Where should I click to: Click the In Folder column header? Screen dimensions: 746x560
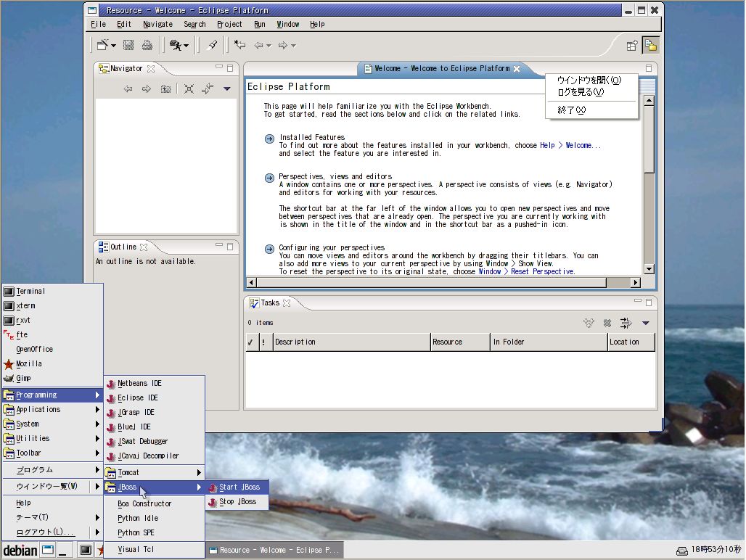pos(549,342)
